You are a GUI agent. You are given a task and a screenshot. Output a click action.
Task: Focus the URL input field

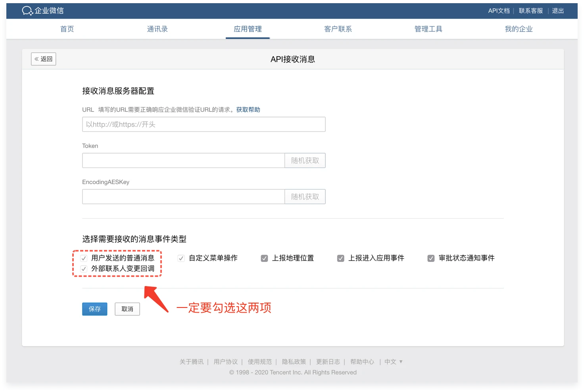pyautogui.click(x=204, y=125)
